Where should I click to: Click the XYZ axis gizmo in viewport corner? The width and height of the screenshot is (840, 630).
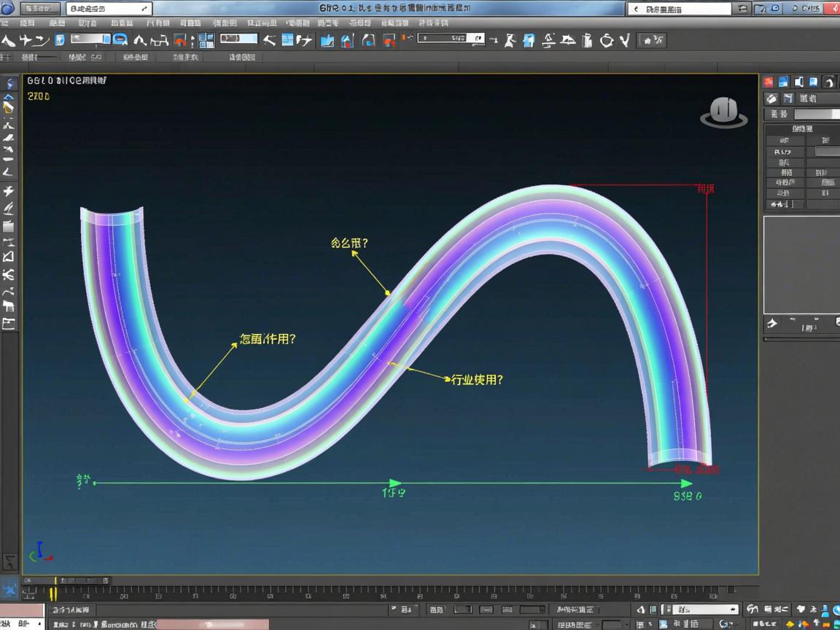point(39,552)
